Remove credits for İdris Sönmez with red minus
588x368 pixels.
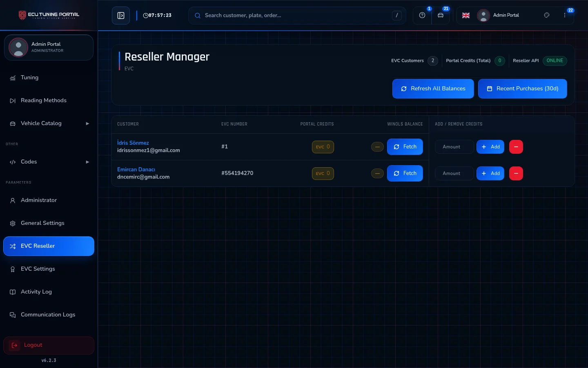516,147
